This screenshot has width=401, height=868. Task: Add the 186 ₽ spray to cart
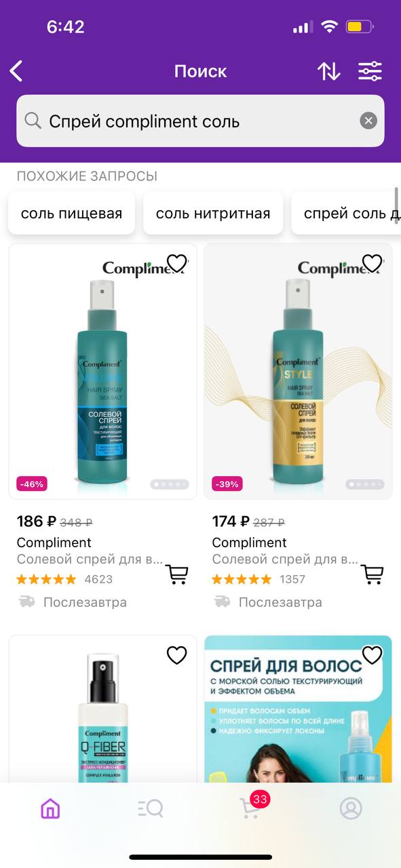point(177,574)
